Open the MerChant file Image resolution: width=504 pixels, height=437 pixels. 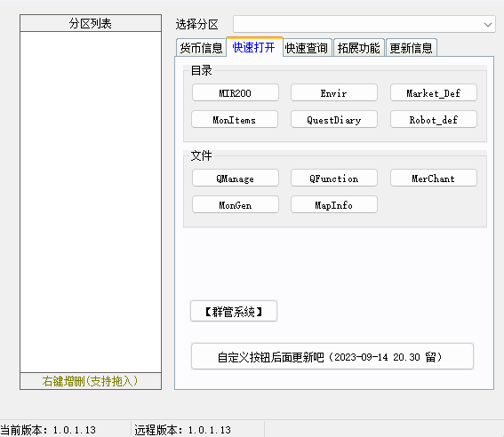pyautogui.click(x=434, y=179)
